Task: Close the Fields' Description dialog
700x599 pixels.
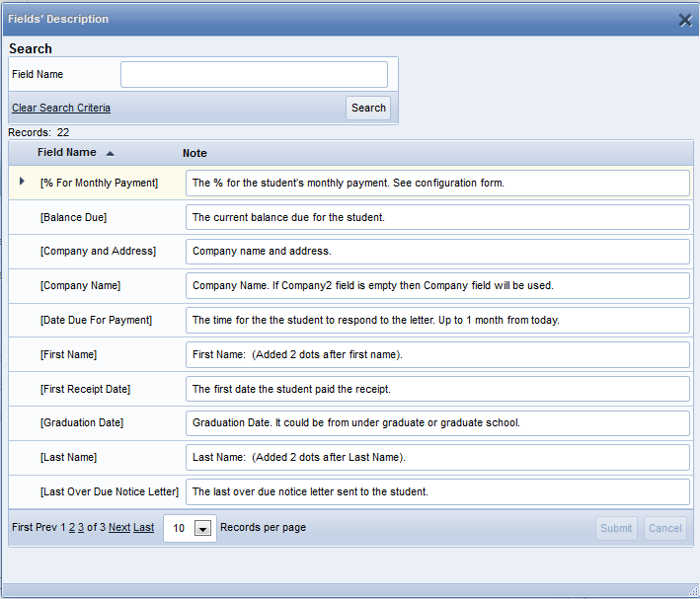Action: 684,20
